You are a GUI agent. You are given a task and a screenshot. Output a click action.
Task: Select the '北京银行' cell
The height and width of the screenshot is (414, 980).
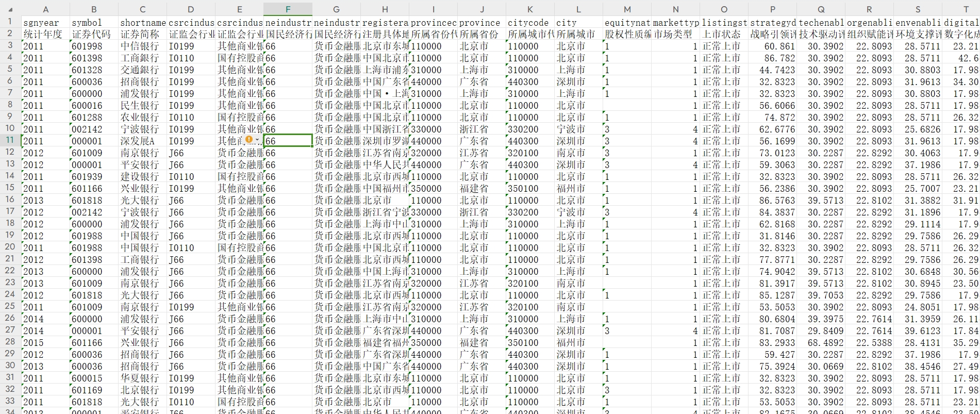point(142,390)
